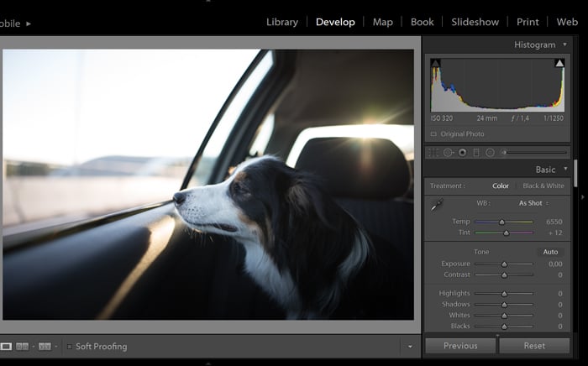Click the tool strip size slider
Image resolution: width=588 pixels, height=366 pixels.
[x=538, y=153]
